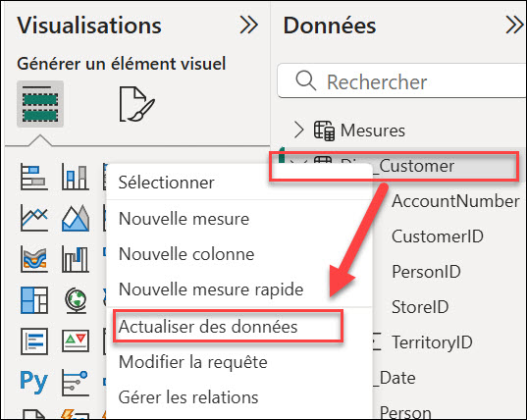This screenshot has width=527, height=420.
Task: Collapse the Visualisations pane
Action: coord(249,25)
